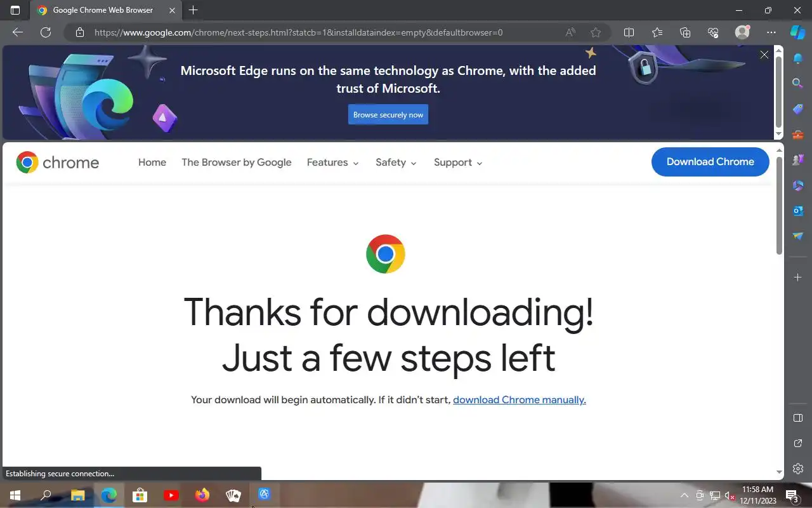Open the Solitaire cards app on taskbar

[233, 495]
